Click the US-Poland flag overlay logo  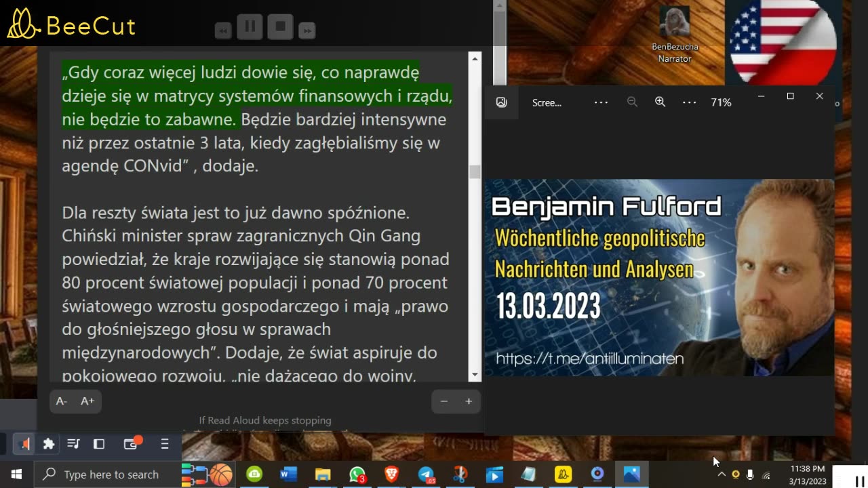point(783,41)
